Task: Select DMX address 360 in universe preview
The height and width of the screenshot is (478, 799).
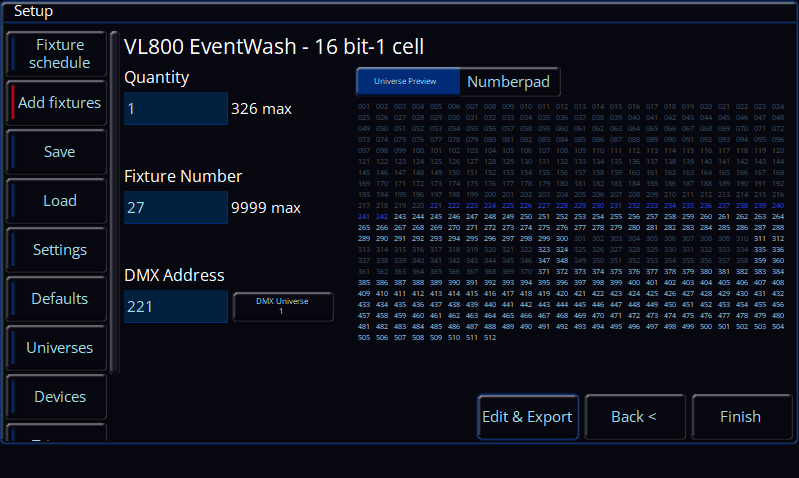Action: point(778,260)
